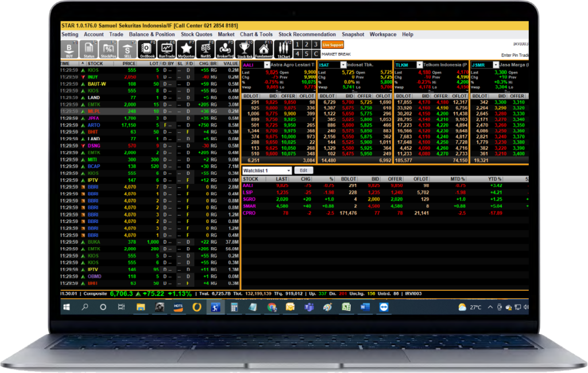Viewport: 588px width, 373px height.
Task: Click the Live Support button
Action: 334,44
